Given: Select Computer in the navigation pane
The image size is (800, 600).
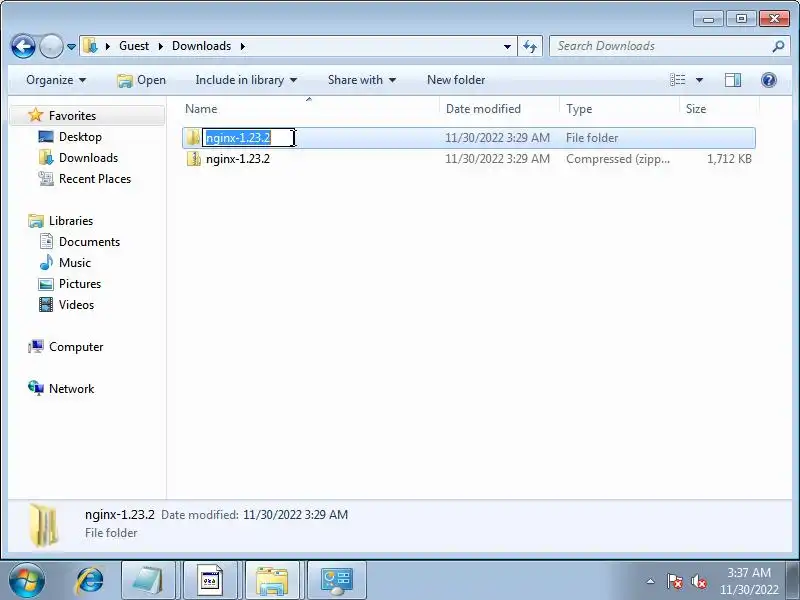Looking at the screenshot, I should (76, 347).
